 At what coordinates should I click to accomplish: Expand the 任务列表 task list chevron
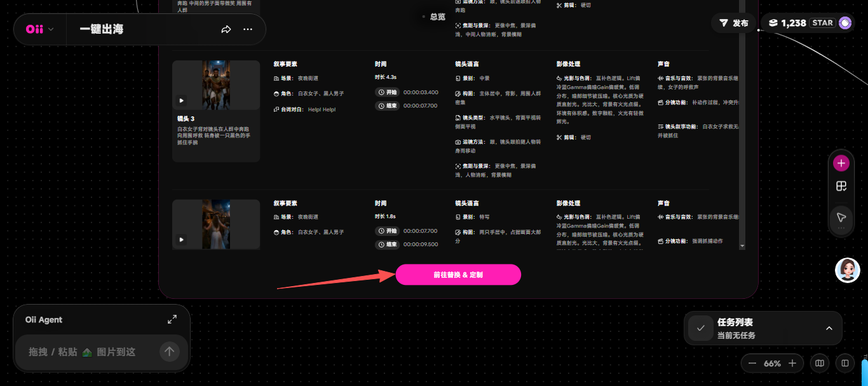coord(829,328)
